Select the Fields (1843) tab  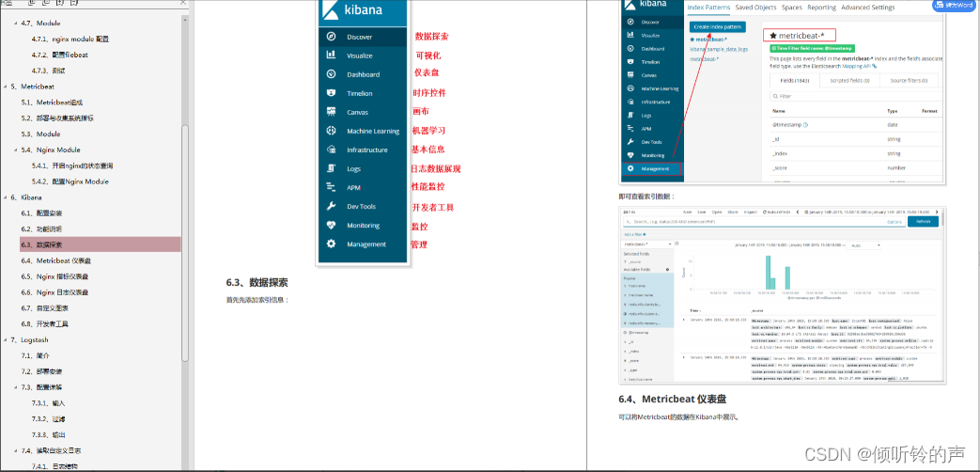click(793, 81)
